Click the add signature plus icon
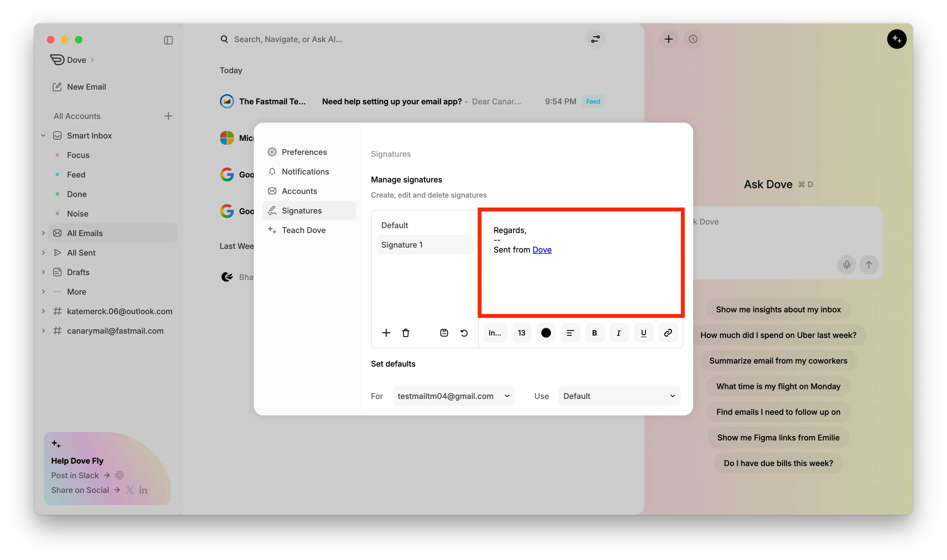The image size is (947, 560). click(x=386, y=333)
